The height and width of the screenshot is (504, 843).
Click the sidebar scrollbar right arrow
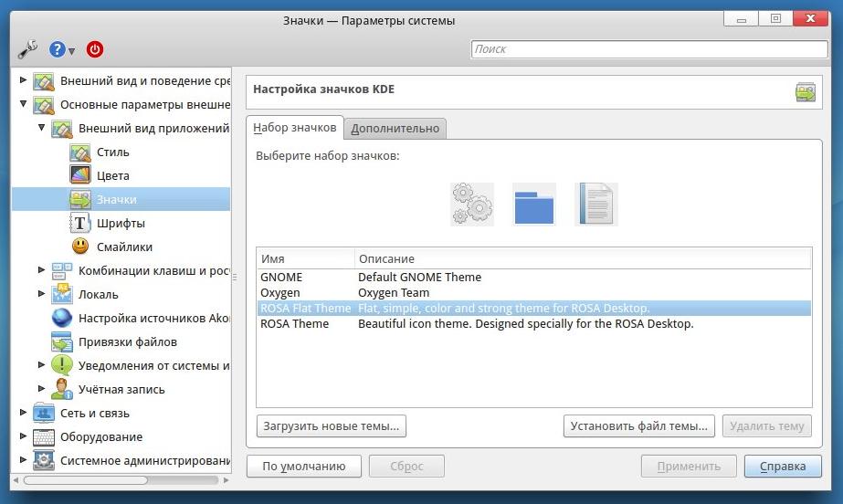[x=226, y=480]
